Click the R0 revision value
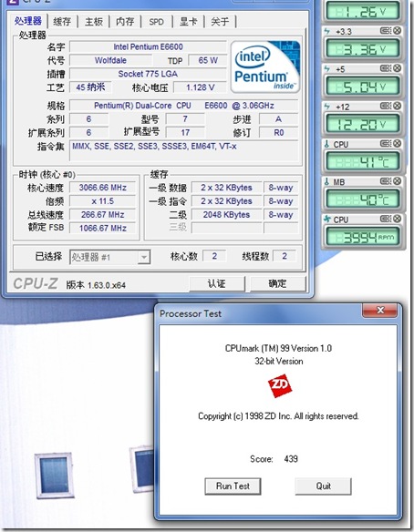This screenshot has height=532, width=414. 278,133
